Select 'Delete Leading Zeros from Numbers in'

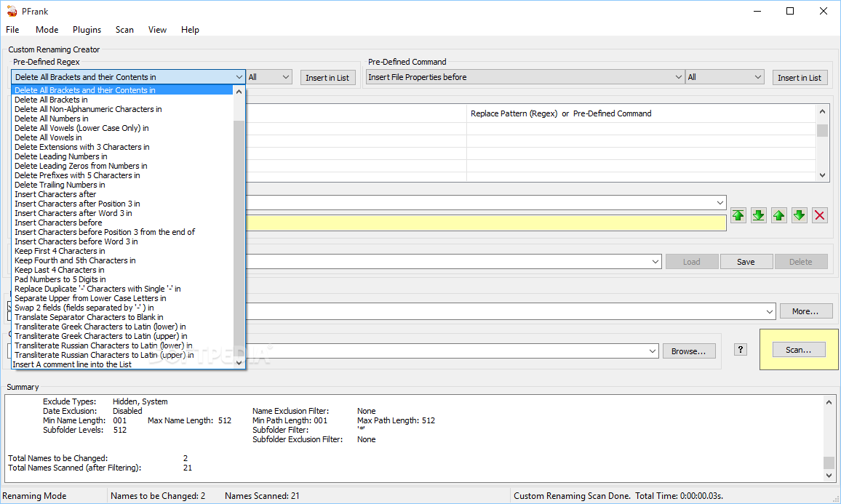[x=122, y=166]
